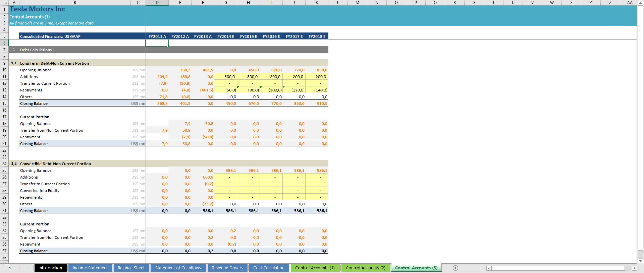This screenshot has width=644, height=273.
Task: Select column G header
Action: pyautogui.click(x=226, y=3)
